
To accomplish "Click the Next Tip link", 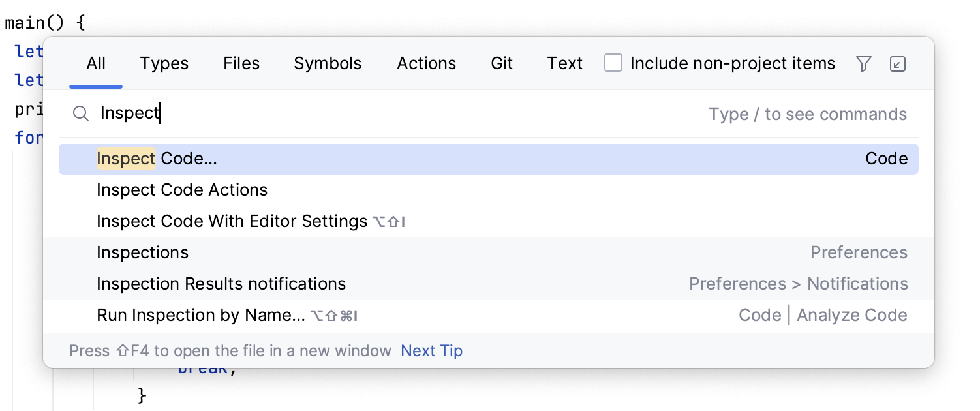I will point(431,350).
